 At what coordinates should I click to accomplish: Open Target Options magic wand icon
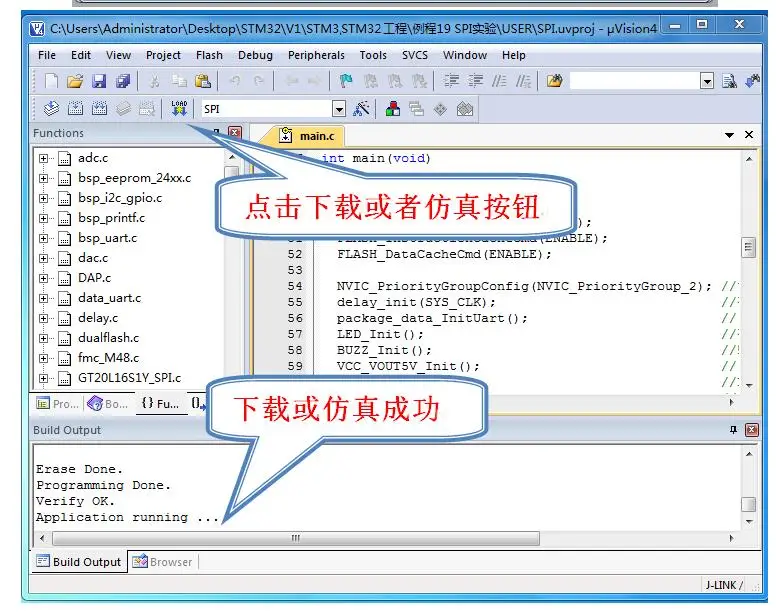pyautogui.click(x=362, y=108)
